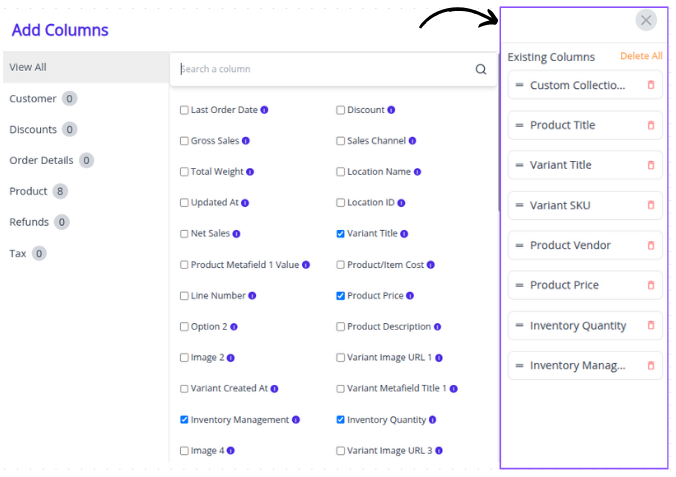The width and height of the screenshot is (676, 477).
Task: Click drag handle of Variant Title column
Action: pyautogui.click(x=519, y=165)
